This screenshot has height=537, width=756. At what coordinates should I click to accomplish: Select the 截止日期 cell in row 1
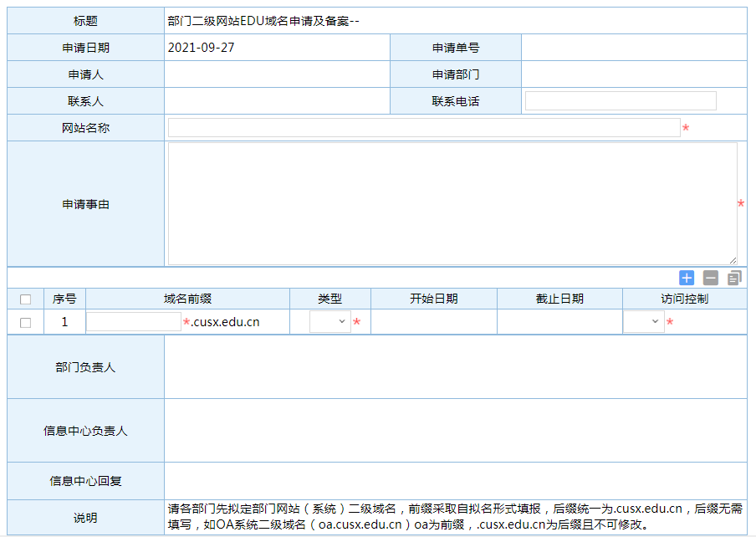click(x=559, y=322)
